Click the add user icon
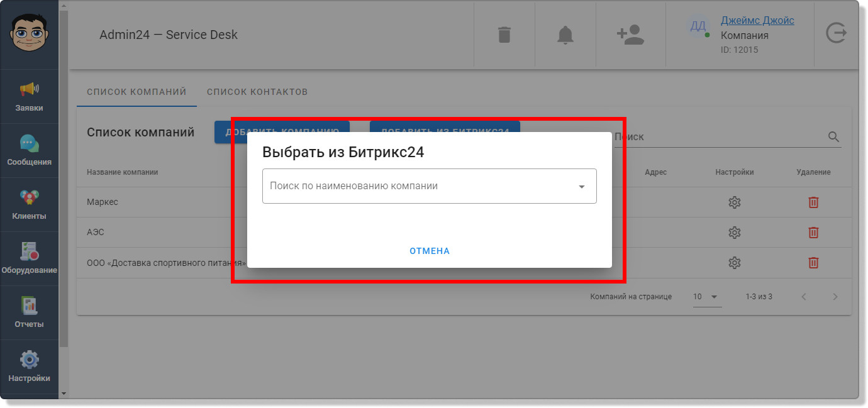Viewport: 868px width, 408px height. [630, 35]
